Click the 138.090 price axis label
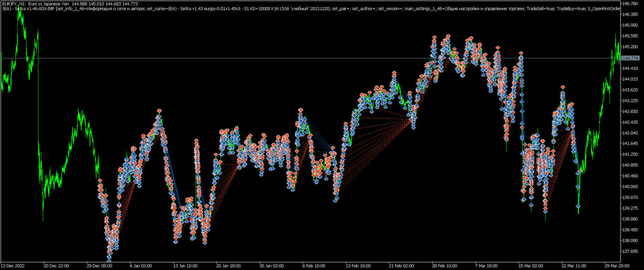644x270 pixels. coord(631,240)
